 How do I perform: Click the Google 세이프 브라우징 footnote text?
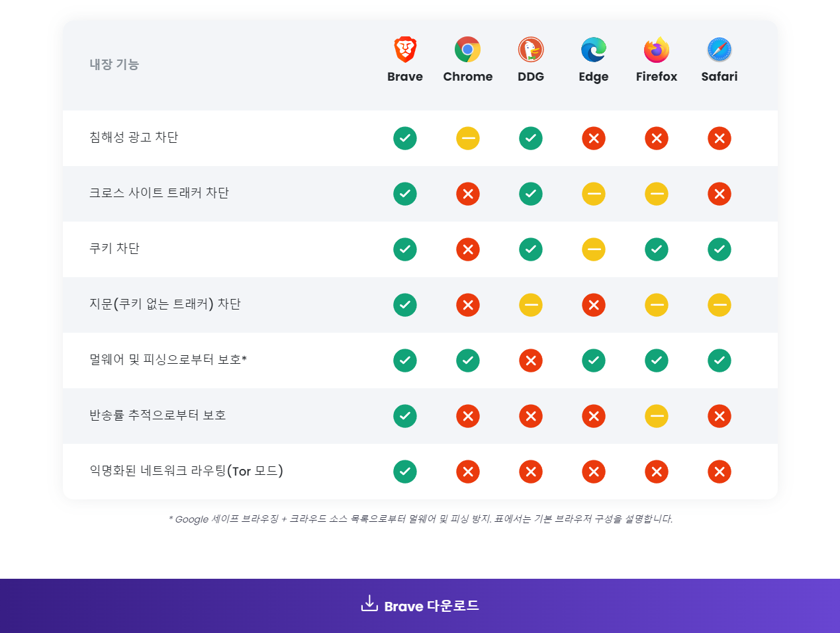(420, 519)
